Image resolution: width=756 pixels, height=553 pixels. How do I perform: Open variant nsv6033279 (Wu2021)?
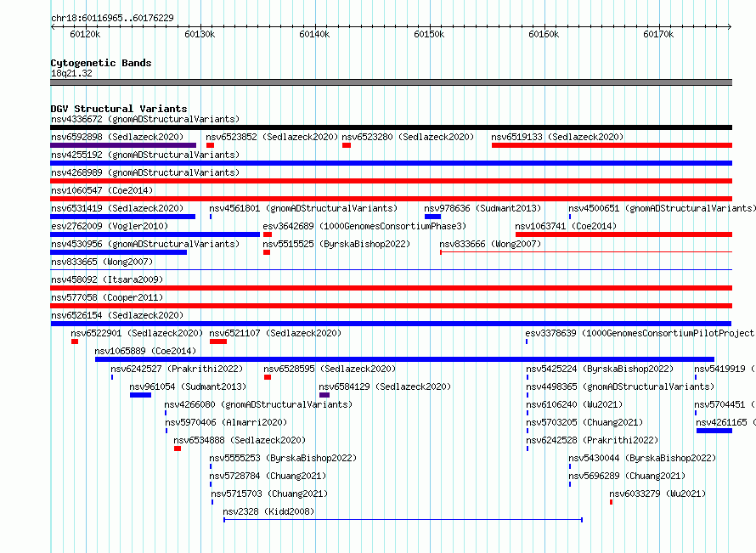pos(657,494)
